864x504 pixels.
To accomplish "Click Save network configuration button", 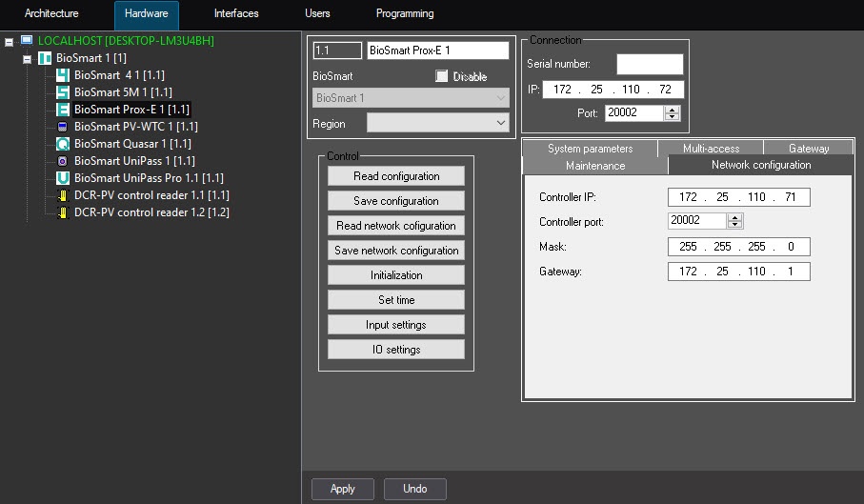I will click(396, 251).
